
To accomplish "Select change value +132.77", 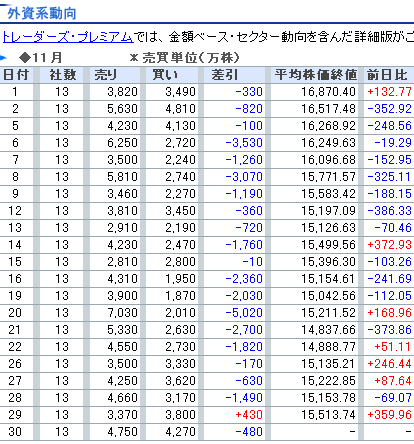I will click(x=389, y=92).
